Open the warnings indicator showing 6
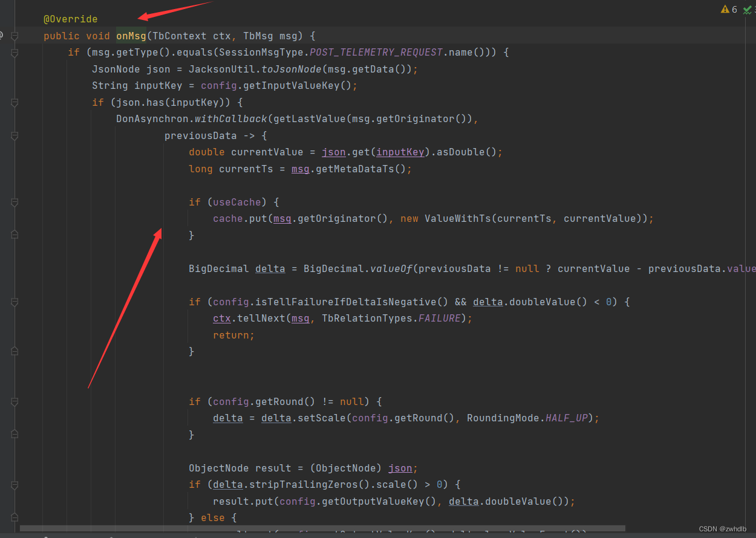This screenshot has height=538, width=756. tap(729, 9)
